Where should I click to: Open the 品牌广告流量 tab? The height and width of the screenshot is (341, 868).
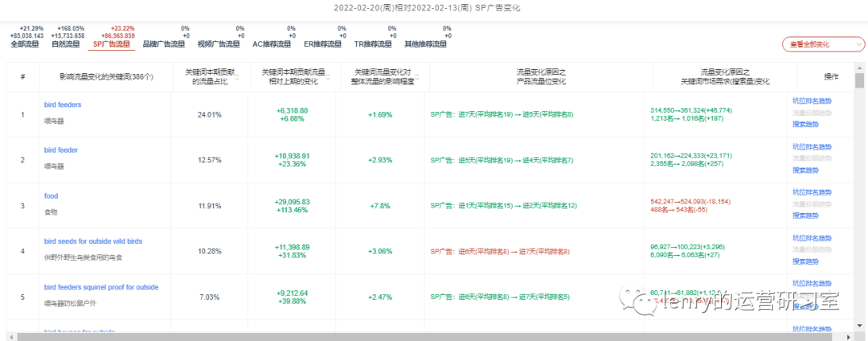(x=164, y=43)
